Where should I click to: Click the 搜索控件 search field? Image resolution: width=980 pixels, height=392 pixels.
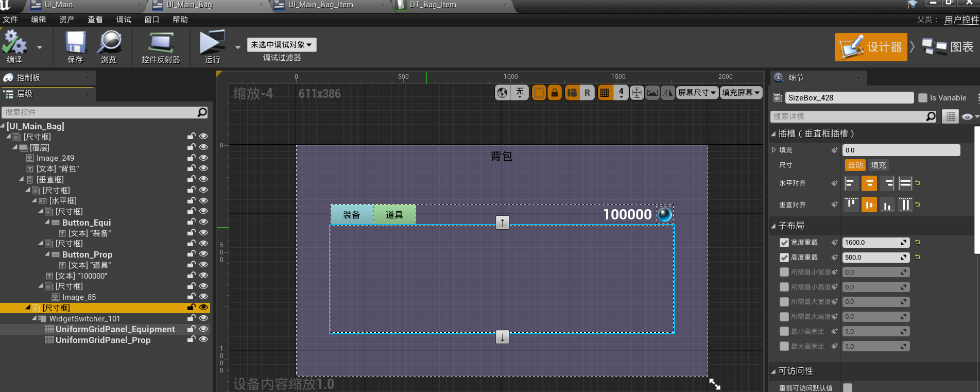(105, 112)
